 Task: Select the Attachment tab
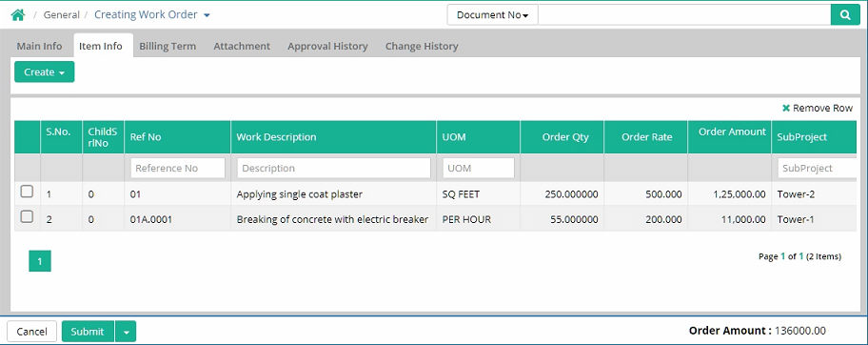242,46
